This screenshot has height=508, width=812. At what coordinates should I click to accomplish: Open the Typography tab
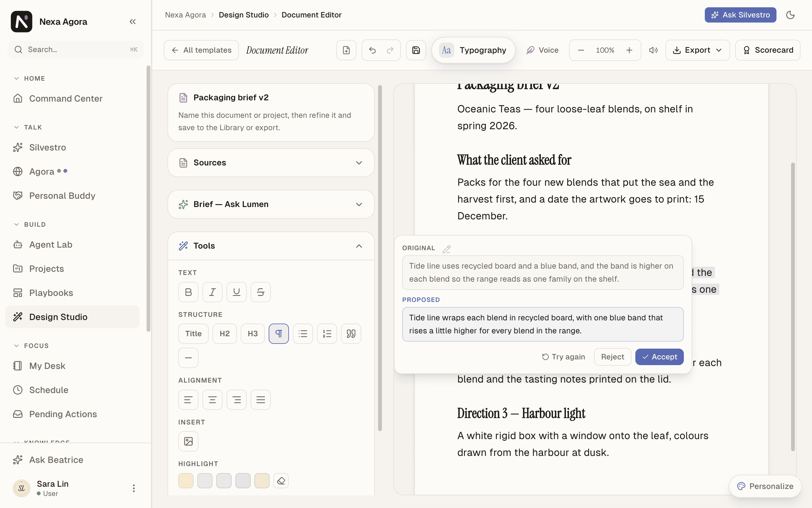(474, 50)
